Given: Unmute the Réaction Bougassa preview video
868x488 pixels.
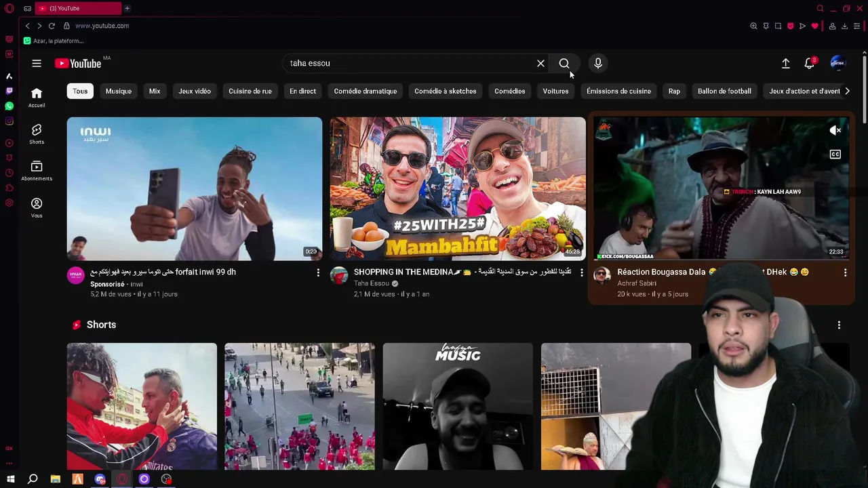Looking at the screenshot, I should coord(835,130).
